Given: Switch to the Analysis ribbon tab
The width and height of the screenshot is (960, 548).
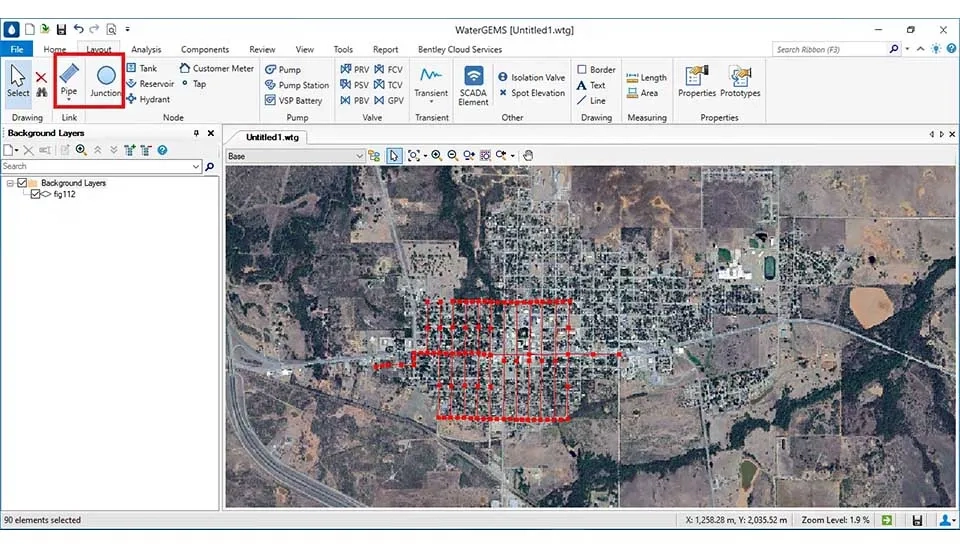Looking at the screenshot, I should [146, 49].
